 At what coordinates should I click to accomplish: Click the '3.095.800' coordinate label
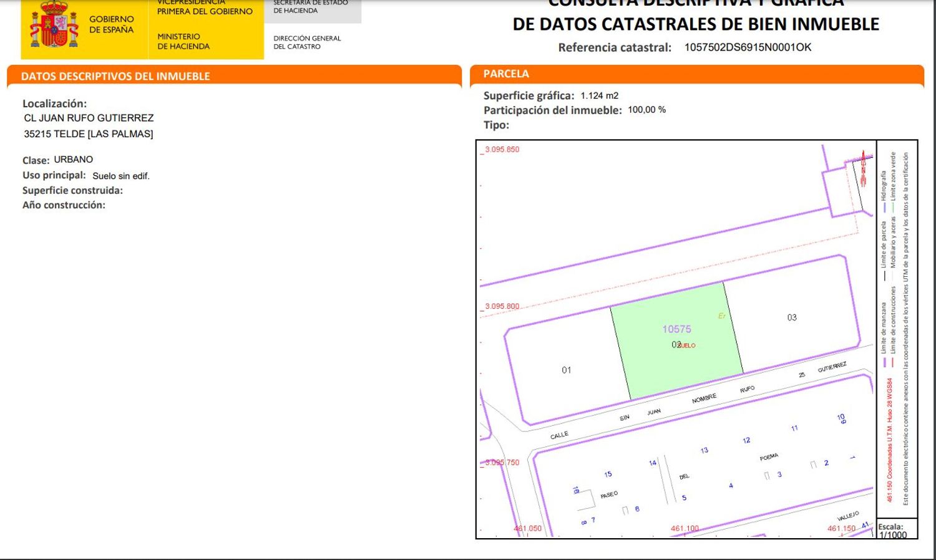pos(502,306)
